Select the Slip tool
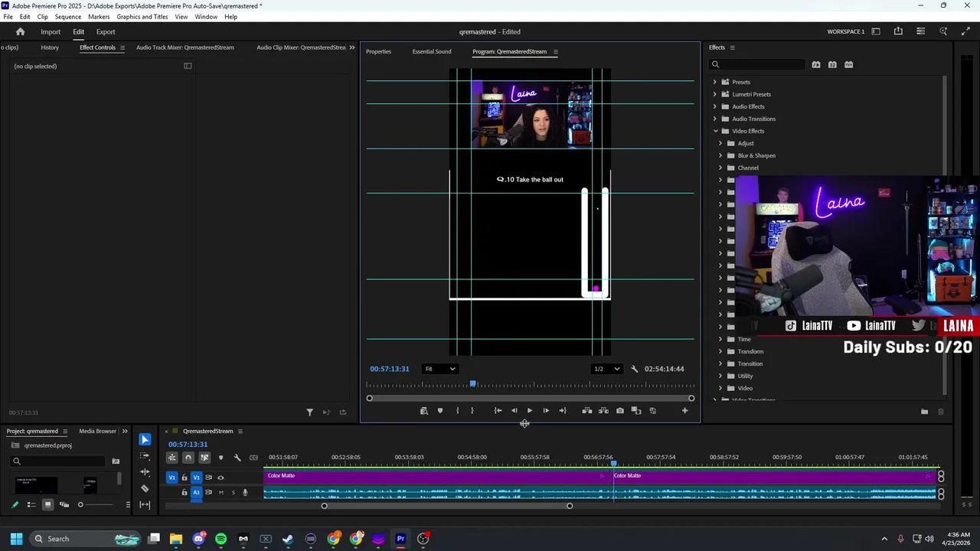The height and width of the screenshot is (551, 980). tap(145, 504)
